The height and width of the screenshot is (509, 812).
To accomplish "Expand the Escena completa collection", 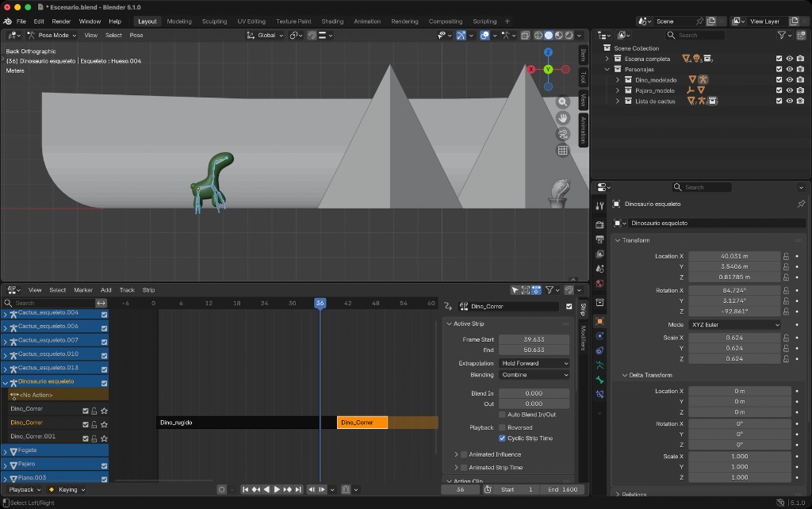I will click(607, 59).
